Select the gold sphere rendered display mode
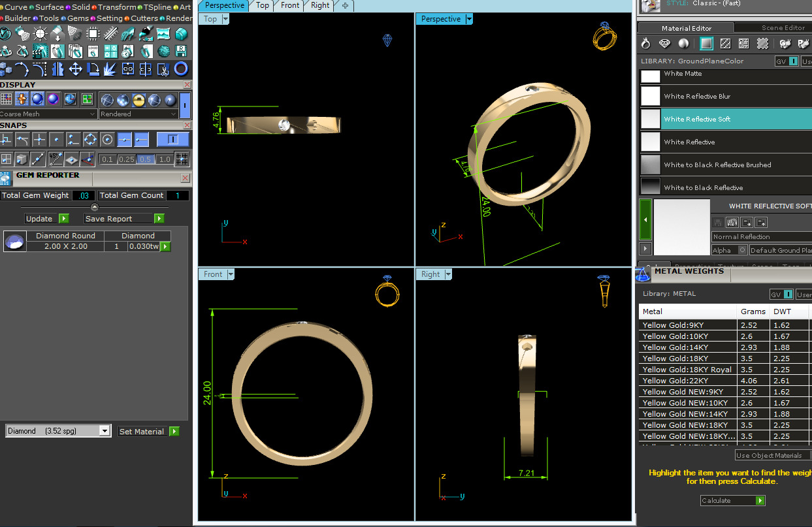Viewport: 812px width, 527px height. (138, 100)
